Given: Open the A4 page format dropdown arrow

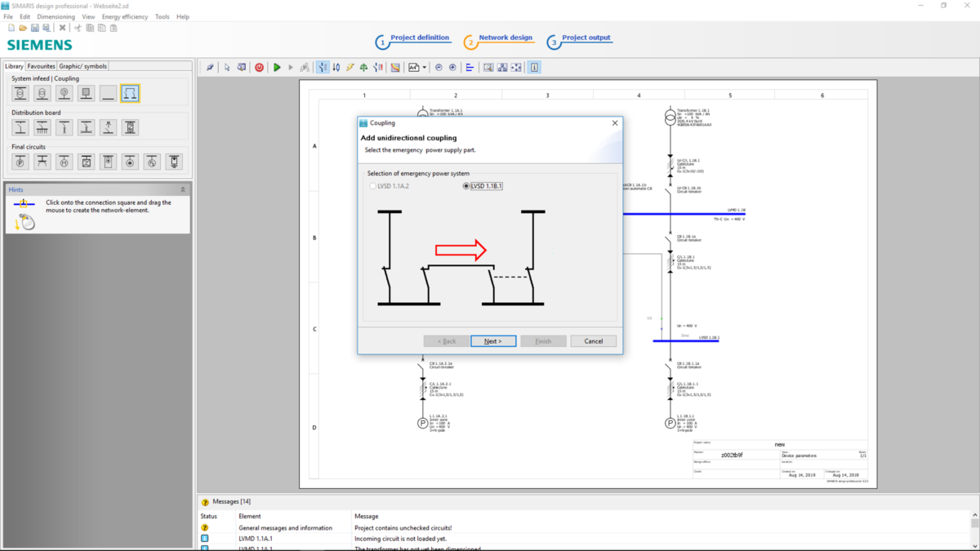Looking at the screenshot, I should (425, 68).
